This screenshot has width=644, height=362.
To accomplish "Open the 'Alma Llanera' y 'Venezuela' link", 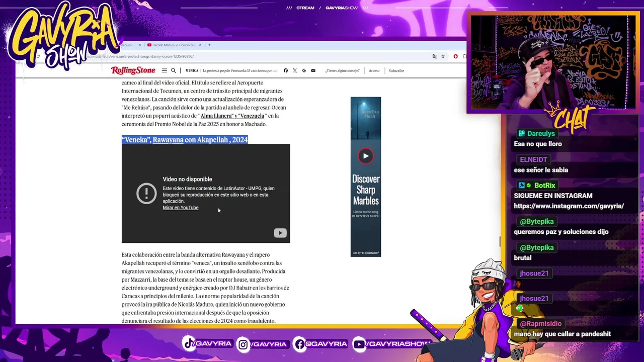I will (232, 116).
